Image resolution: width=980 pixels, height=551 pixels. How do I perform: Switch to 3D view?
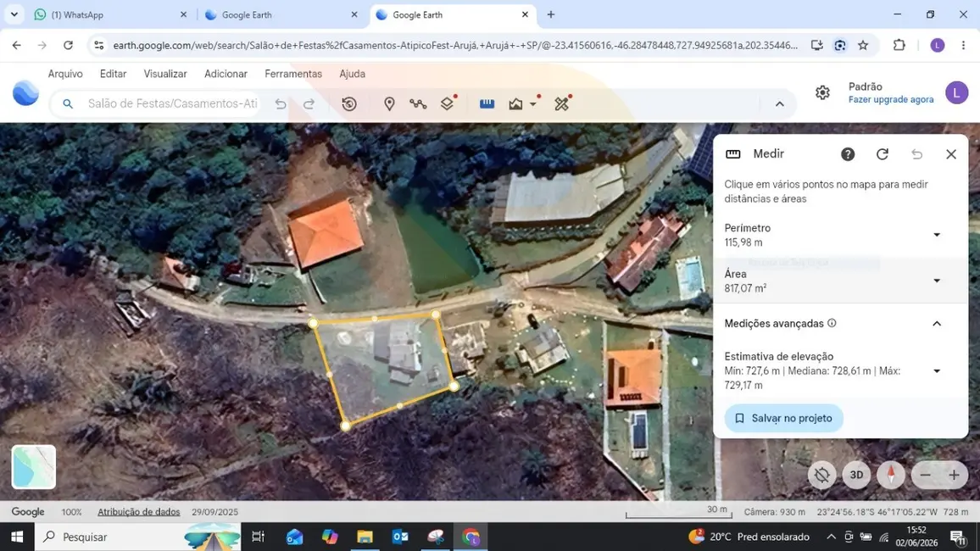point(856,475)
